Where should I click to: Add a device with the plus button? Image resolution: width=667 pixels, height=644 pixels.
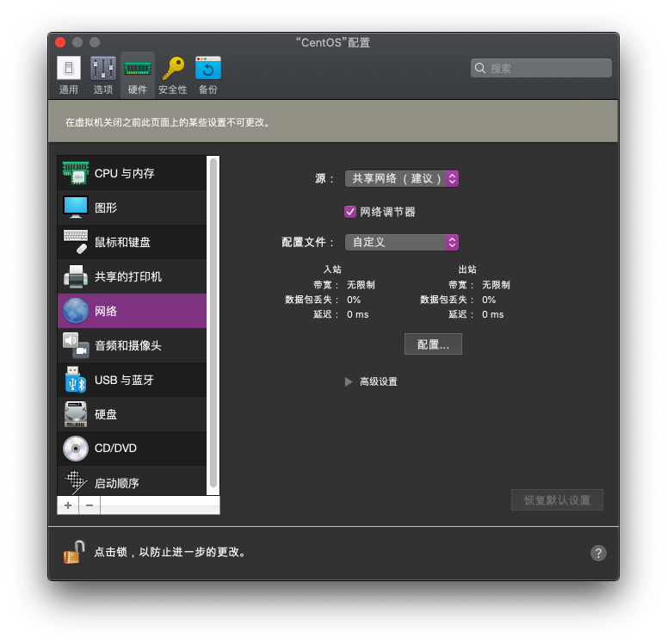click(68, 505)
